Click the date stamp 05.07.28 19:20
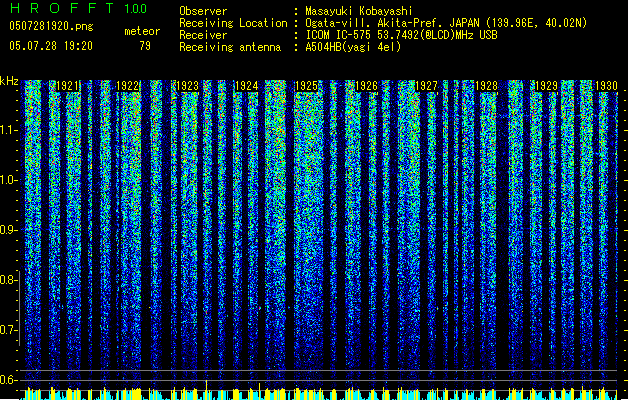 pos(51,46)
